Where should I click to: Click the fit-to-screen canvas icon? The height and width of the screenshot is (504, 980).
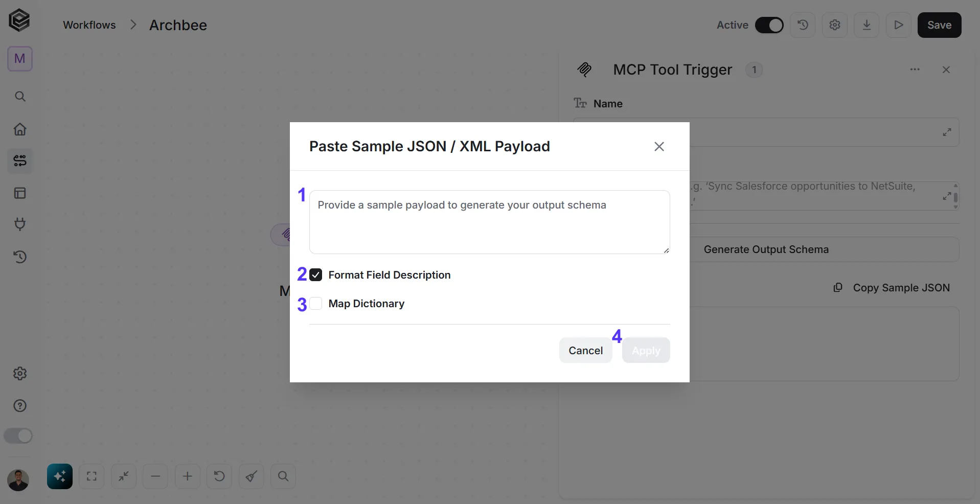click(92, 476)
